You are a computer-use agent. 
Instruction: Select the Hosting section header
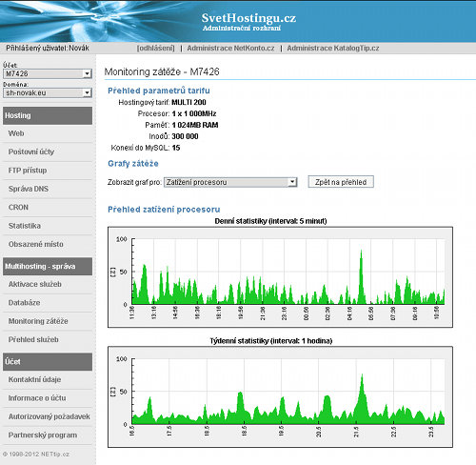point(48,115)
